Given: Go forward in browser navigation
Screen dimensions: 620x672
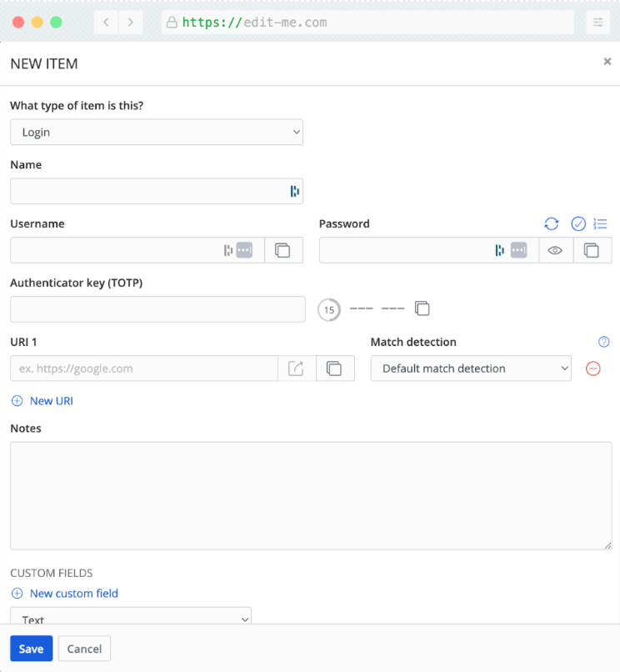Looking at the screenshot, I should pos(131,22).
